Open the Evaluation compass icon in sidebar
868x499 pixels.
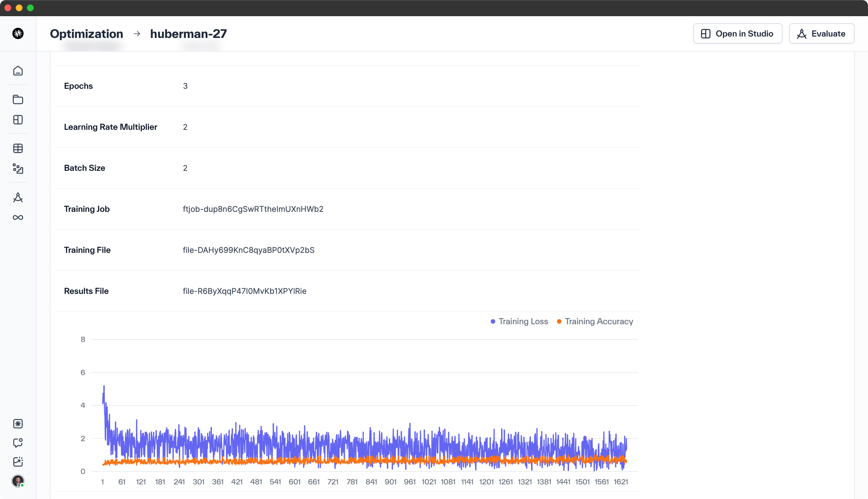tap(18, 198)
